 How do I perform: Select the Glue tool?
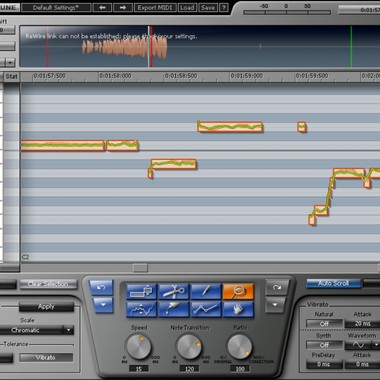(x=173, y=309)
